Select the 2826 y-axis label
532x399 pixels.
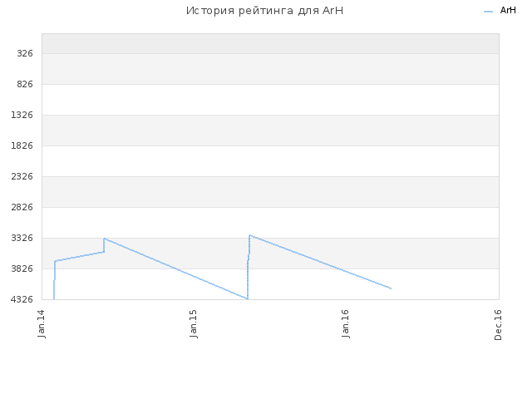coord(22,207)
